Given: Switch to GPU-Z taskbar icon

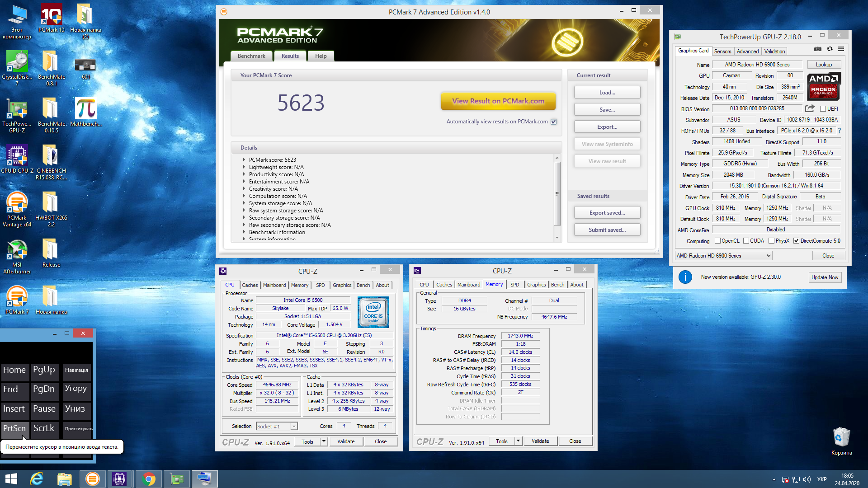Looking at the screenshot, I should coord(176,479).
